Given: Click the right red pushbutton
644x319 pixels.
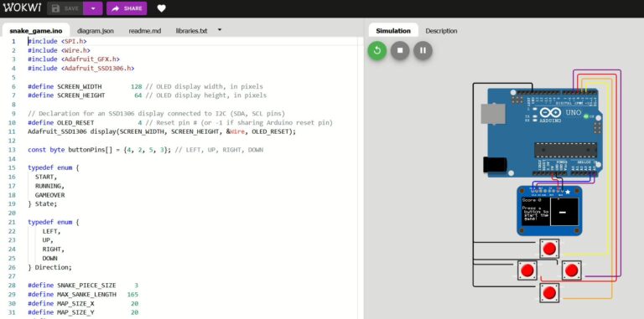Looking at the screenshot, I should [x=571, y=270].
